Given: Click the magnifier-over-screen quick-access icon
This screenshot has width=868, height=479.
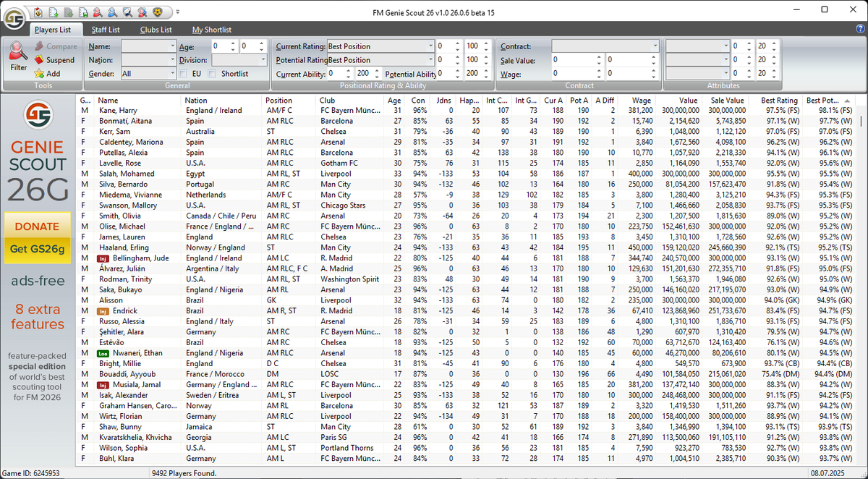Looking at the screenshot, I should (127, 12).
